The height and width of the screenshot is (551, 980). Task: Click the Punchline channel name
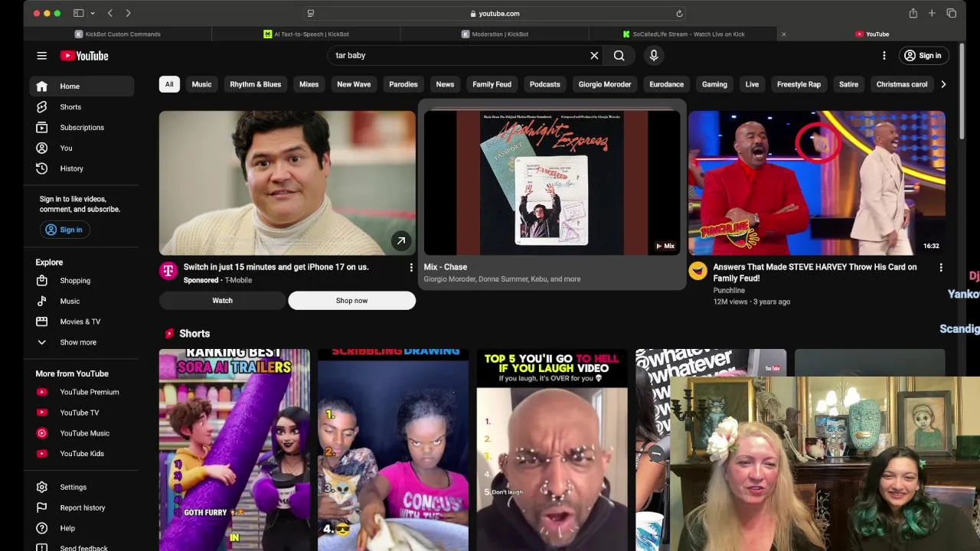point(729,290)
